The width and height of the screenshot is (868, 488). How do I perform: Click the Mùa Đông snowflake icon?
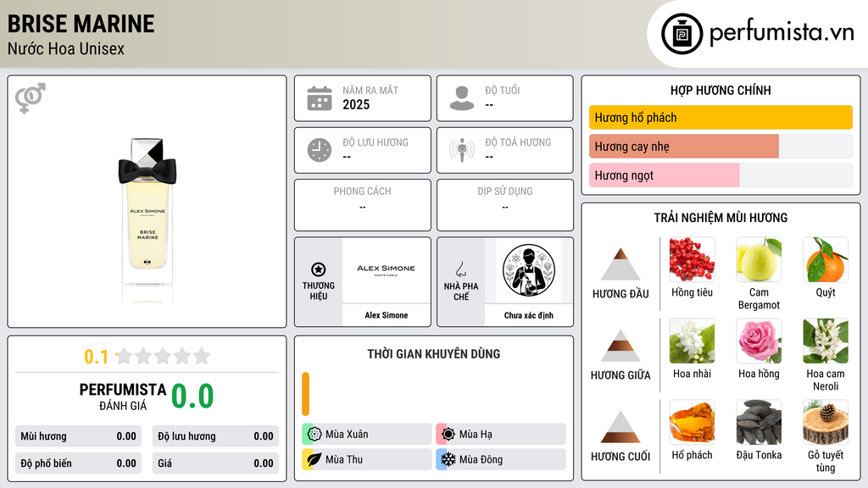tap(448, 459)
